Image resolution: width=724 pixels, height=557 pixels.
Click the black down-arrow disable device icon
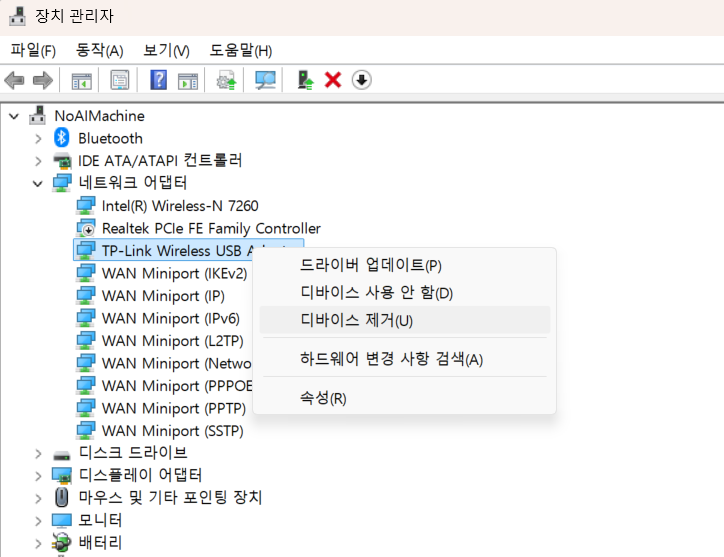click(x=361, y=80)
